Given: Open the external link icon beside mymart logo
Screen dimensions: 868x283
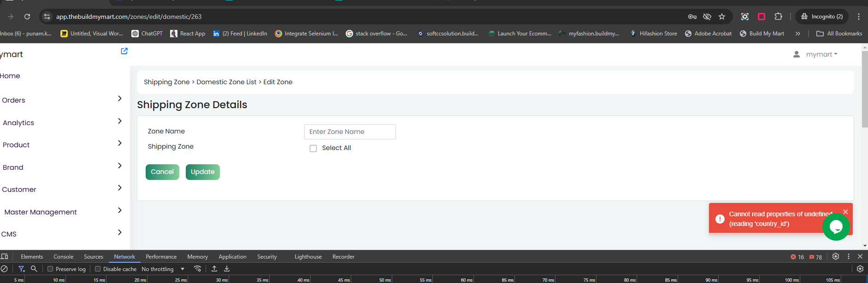Looking at the screenshot, I should pos(124,51).
